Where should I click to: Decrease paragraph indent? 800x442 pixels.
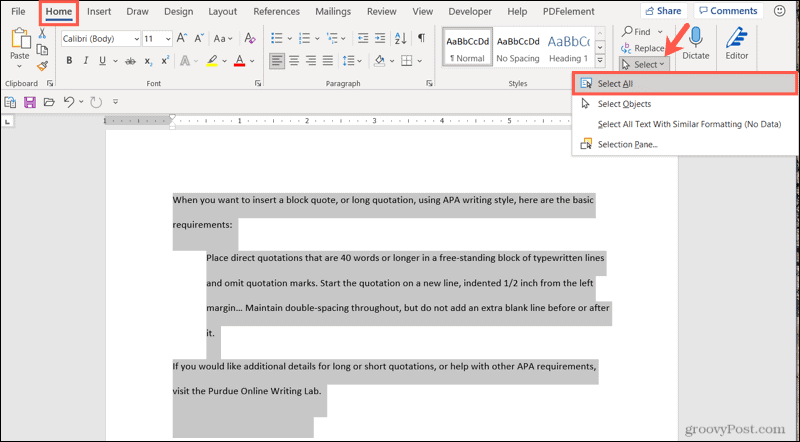tap(363, 38)
